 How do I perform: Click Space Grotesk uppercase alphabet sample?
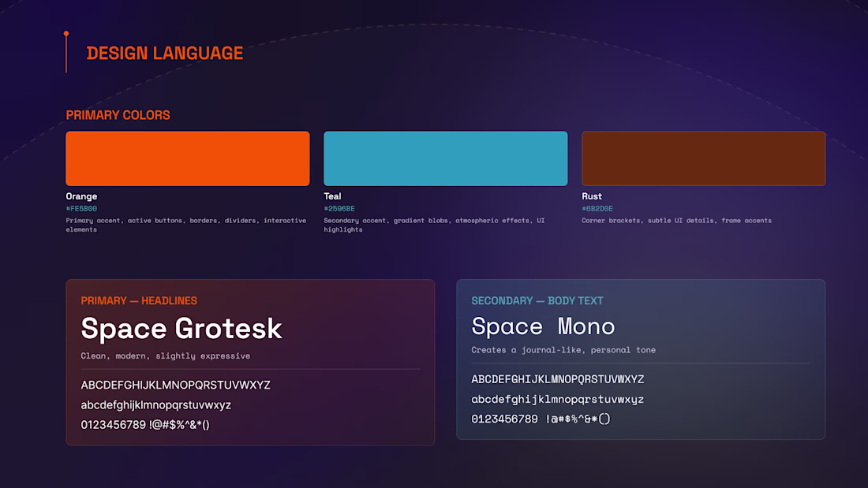(175, 385)
